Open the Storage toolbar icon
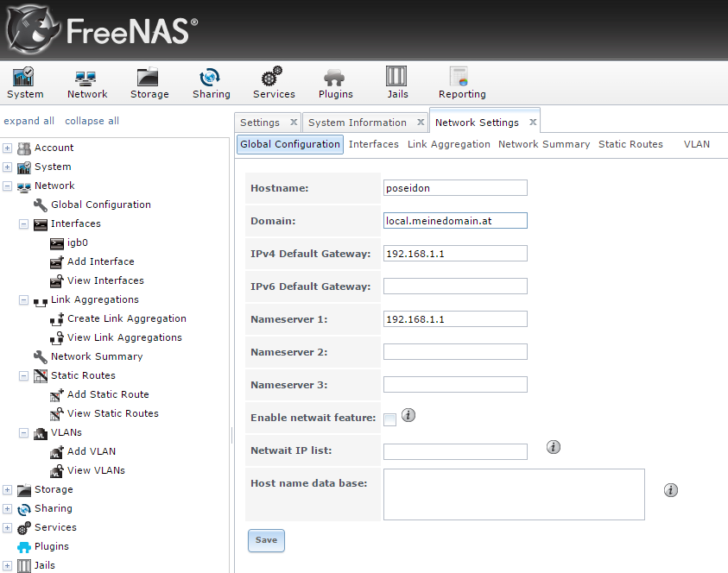Screen dimensions: 728x573 click(x=148, y=77)
